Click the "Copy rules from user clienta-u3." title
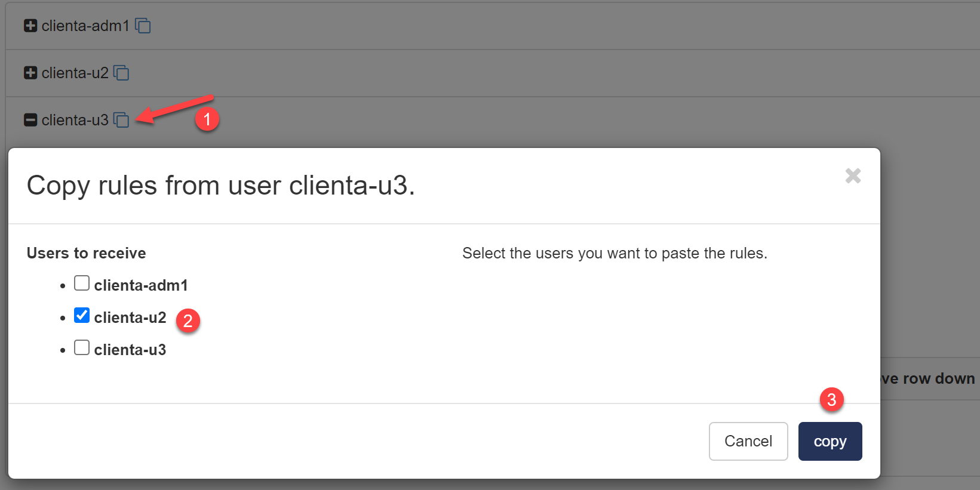Screen dimensions: 980x490 click(221, 186)
